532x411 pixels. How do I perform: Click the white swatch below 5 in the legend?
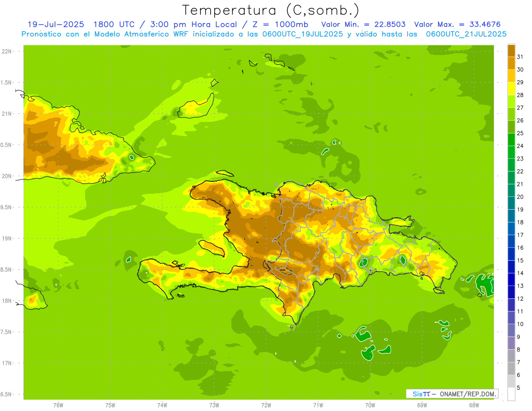511,394
